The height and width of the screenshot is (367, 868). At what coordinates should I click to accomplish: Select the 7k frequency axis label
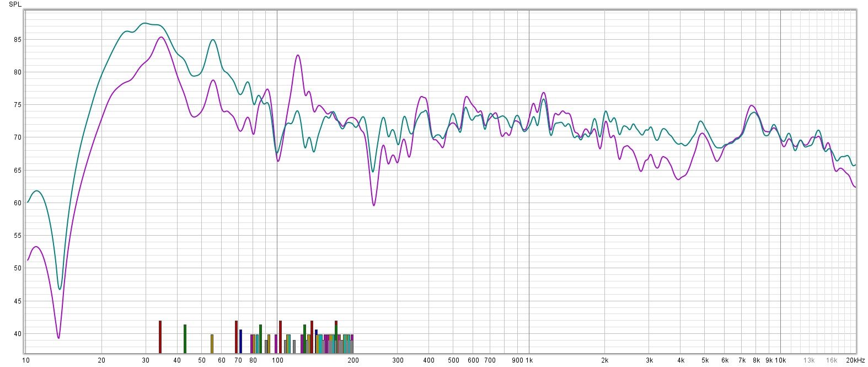[x=742, y=360]
